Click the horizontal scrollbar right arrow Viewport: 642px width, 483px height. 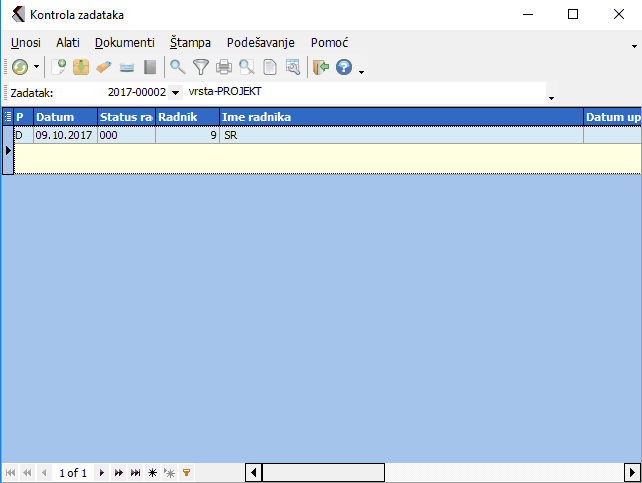pyautogui.click(x=632, y=472)
